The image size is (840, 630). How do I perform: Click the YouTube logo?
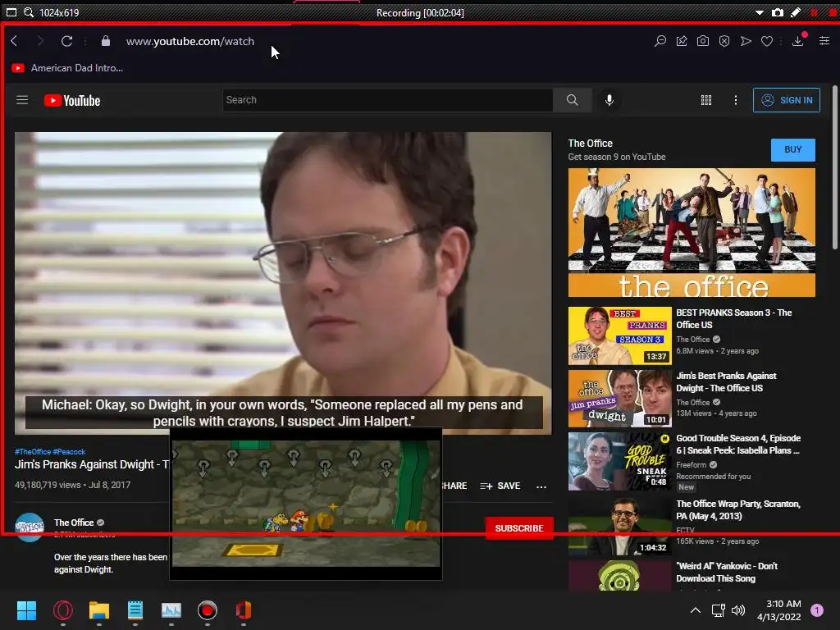pos(72,101)
